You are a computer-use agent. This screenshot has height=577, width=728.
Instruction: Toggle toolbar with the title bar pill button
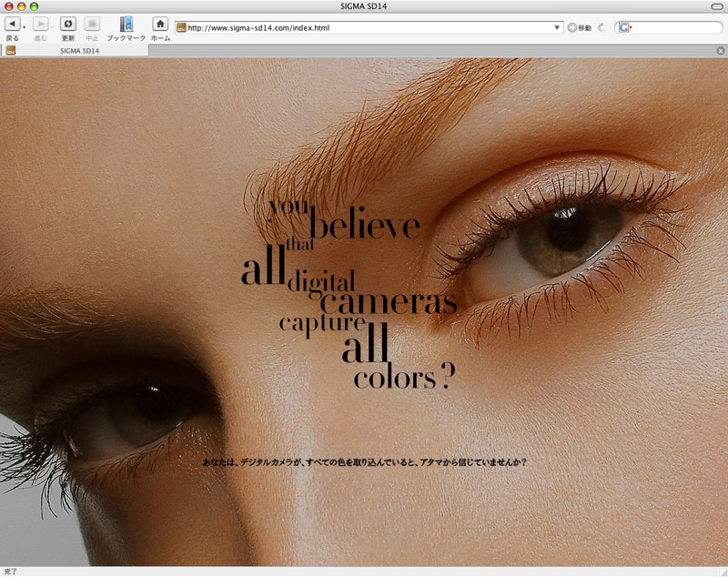click(x=716, y=6)
